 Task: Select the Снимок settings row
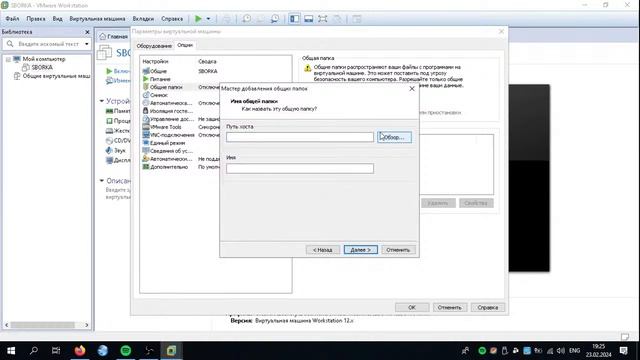click(x=180, y=95)
